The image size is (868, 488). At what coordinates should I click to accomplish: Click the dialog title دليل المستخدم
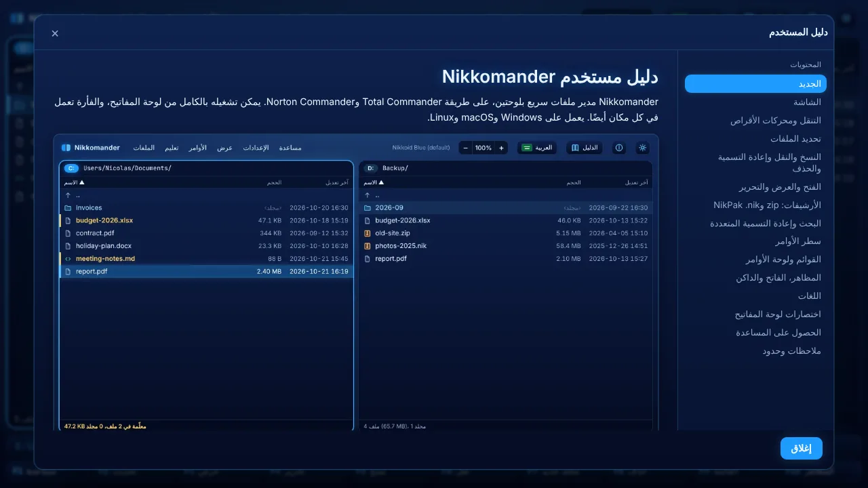798,33
